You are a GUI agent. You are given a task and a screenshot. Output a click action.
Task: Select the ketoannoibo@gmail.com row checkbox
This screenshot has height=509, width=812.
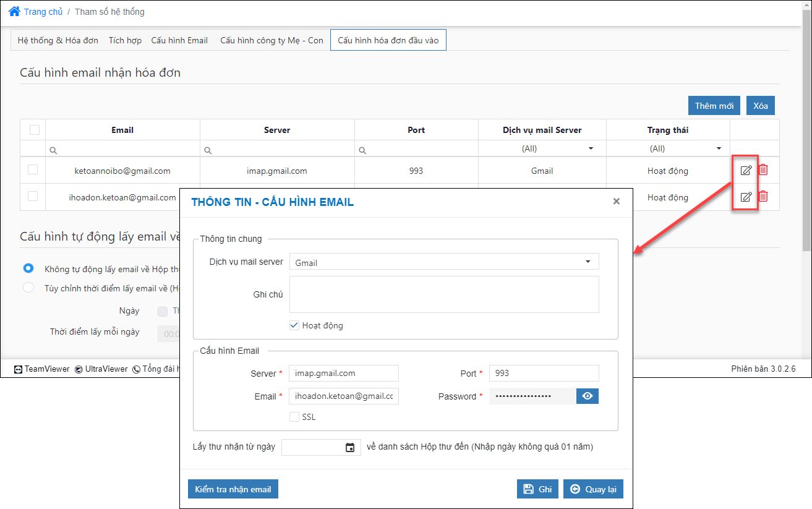point(33,170)
